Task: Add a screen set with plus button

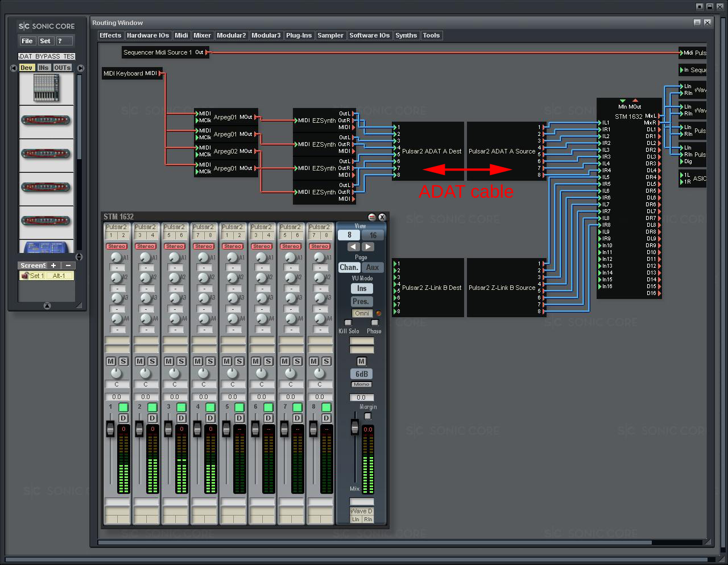Action: click(x=53, y=265)
